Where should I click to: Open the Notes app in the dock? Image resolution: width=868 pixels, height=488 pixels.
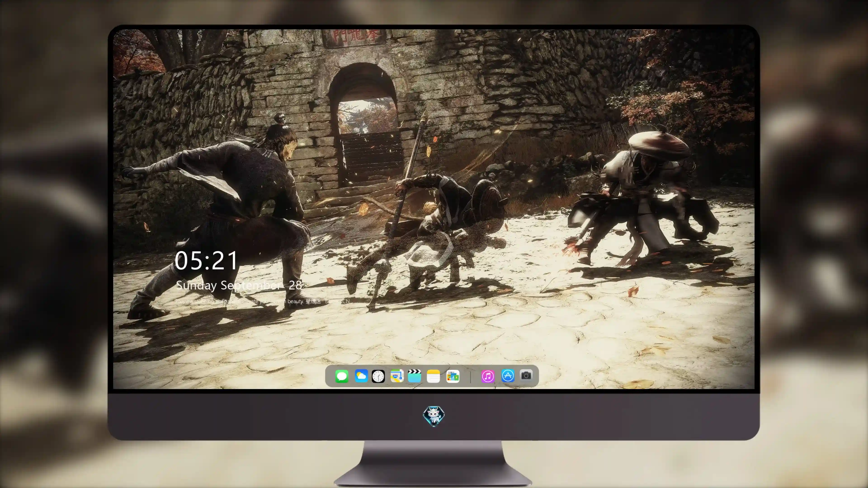(x=433, y=376)
